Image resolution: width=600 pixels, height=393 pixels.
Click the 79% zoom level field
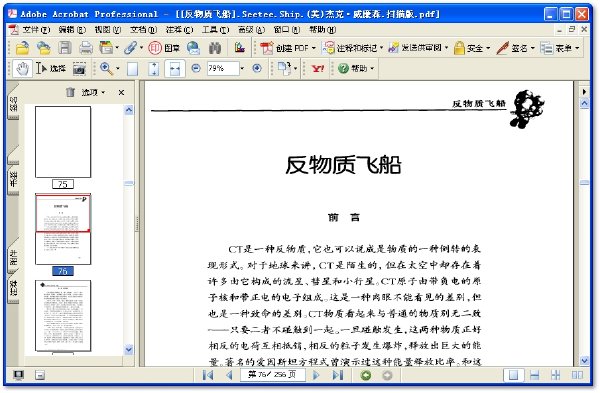(x=223, y=68)
